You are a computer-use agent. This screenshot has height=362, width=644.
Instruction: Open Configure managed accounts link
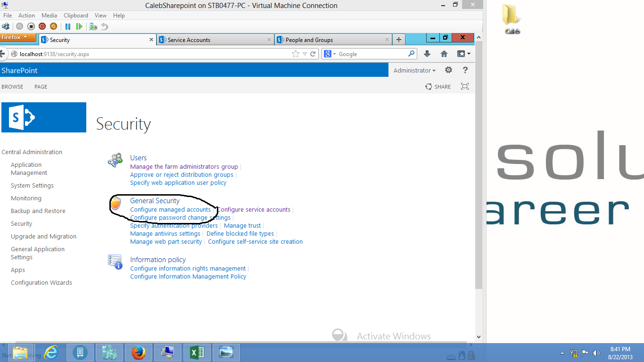[170, 210]
